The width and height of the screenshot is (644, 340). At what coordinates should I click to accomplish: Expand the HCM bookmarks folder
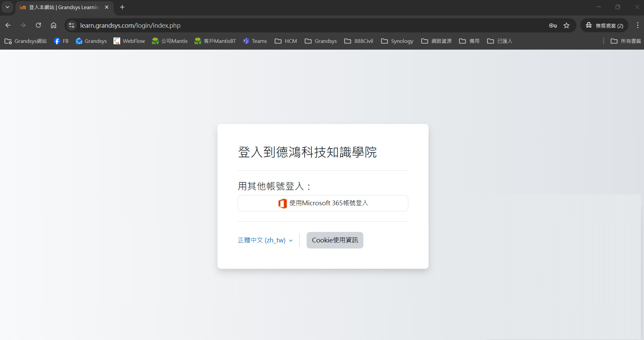coord(285,41)
